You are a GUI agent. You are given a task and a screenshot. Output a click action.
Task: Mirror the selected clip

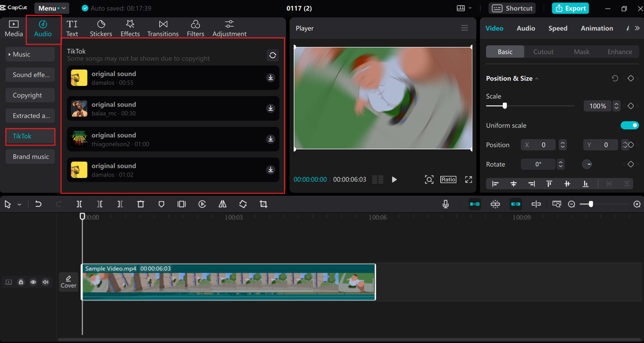(x=222, y=204)
